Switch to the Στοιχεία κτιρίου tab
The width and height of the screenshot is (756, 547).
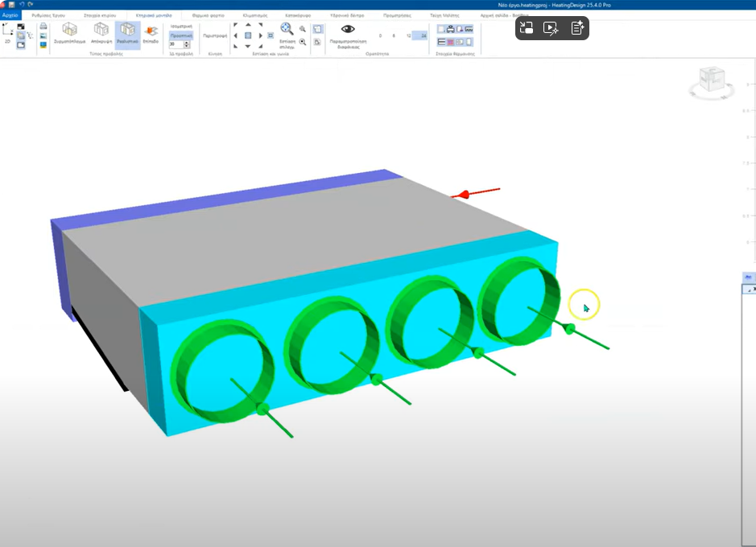click(100, 15)
